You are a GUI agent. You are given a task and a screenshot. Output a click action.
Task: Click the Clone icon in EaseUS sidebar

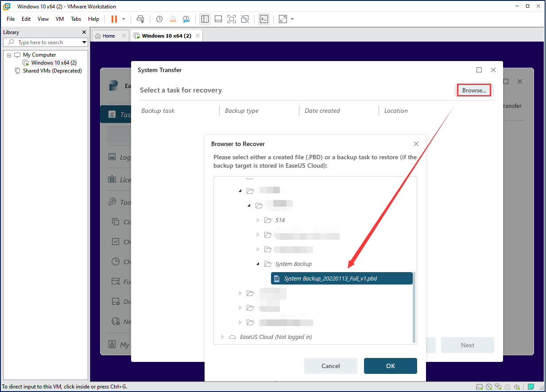[116, 222]
